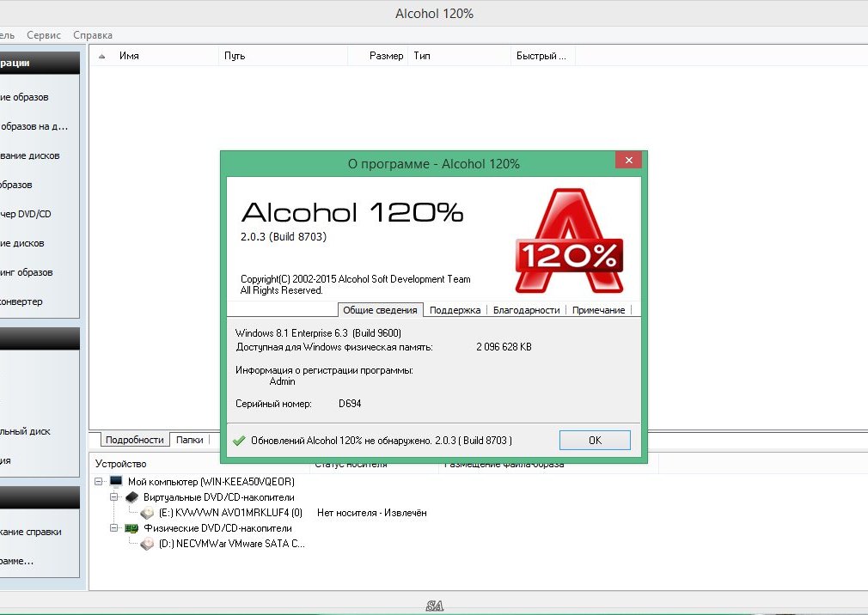
Task: Select Физические DVD/CD-накопители tree row
Action: [217, 528]
